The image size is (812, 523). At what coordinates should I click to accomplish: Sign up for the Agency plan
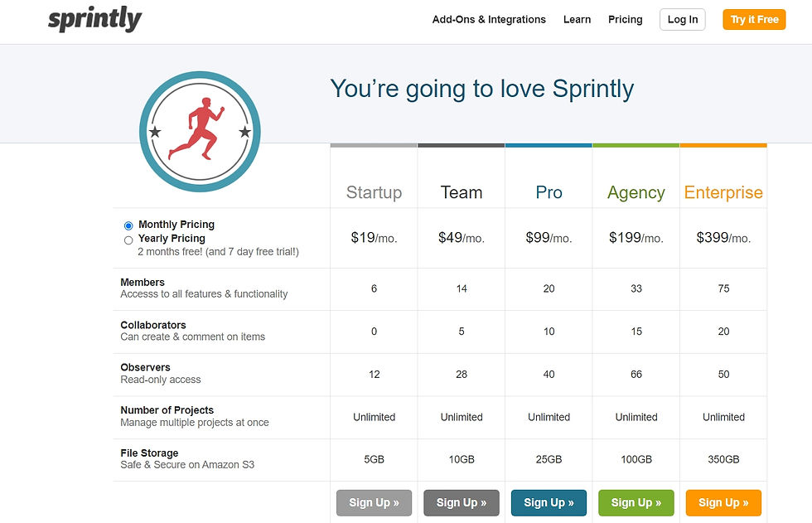coord(636,503)
